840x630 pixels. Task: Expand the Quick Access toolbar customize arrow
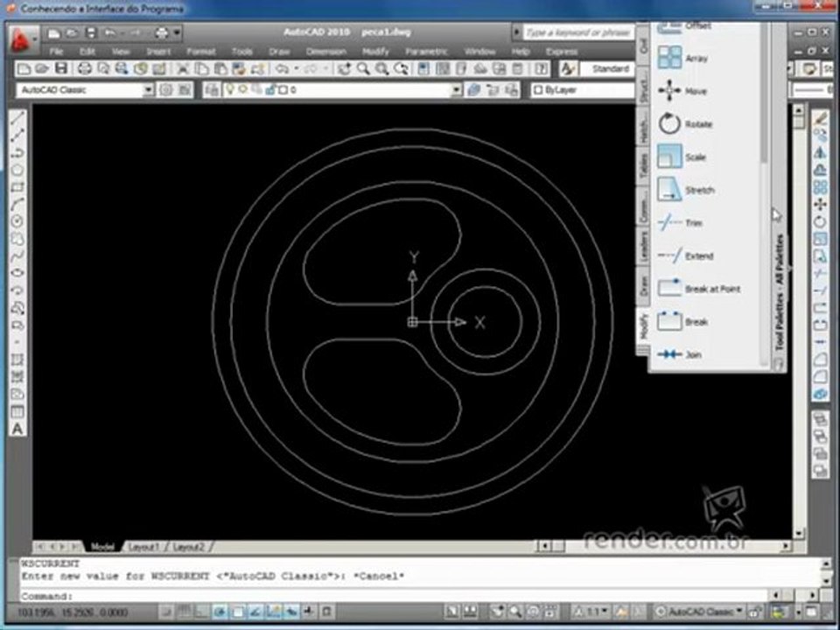pos(178,33)
